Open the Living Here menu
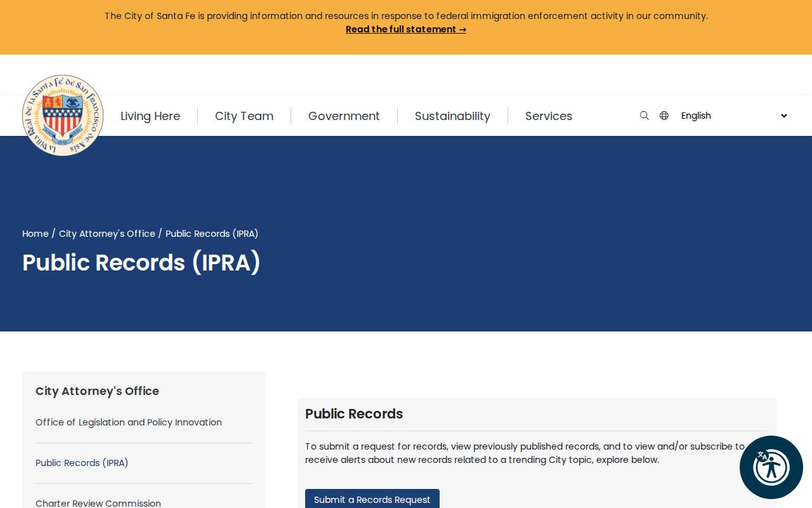 (x=150, y=116)
